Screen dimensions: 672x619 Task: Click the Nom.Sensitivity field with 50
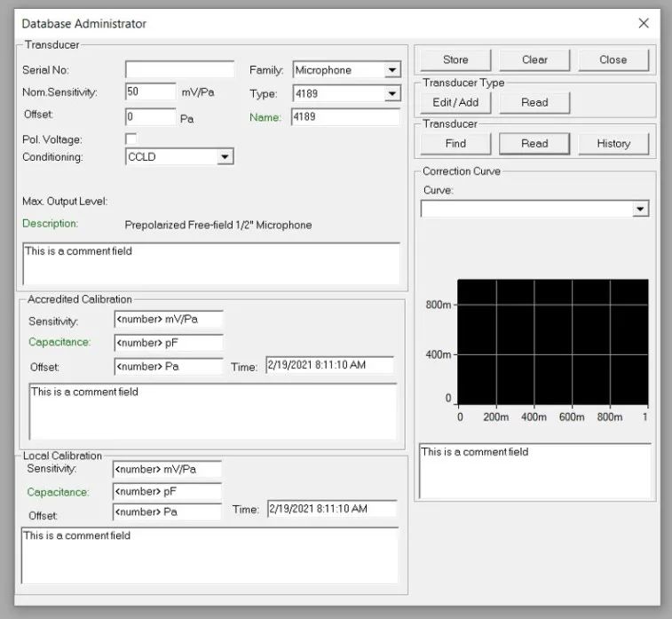[150, 91]
